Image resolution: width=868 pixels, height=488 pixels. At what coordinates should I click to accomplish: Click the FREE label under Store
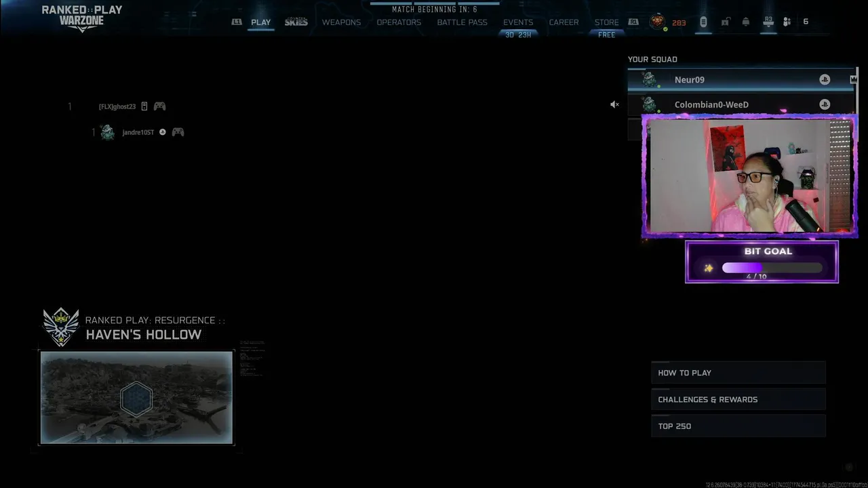tap(607, 35)
